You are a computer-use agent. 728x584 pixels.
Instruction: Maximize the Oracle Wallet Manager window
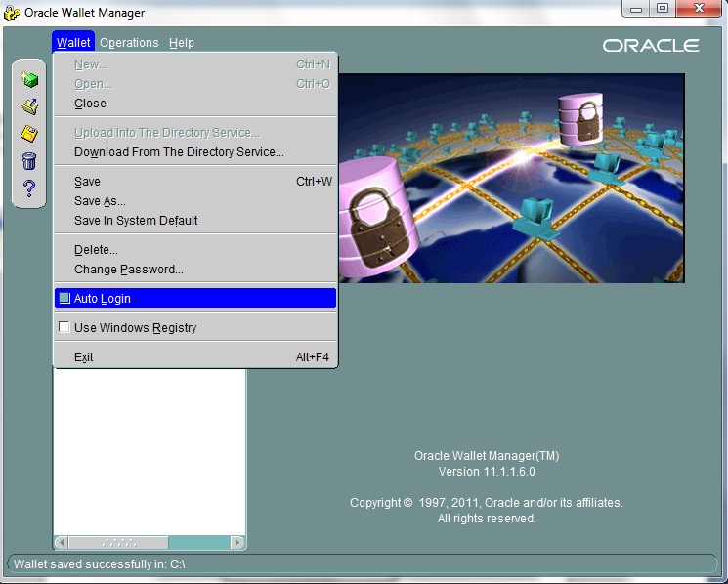[663, 9]
